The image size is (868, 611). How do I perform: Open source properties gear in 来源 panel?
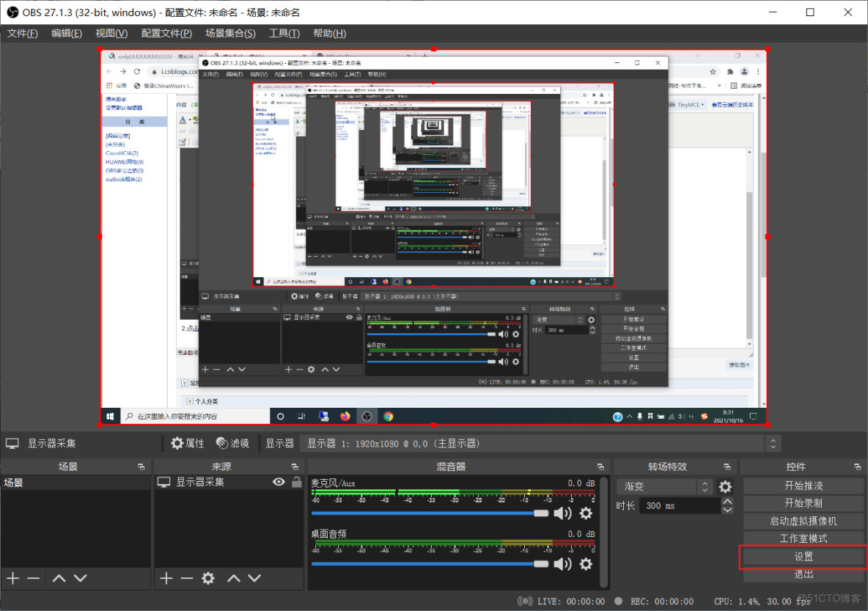(208, 578)
